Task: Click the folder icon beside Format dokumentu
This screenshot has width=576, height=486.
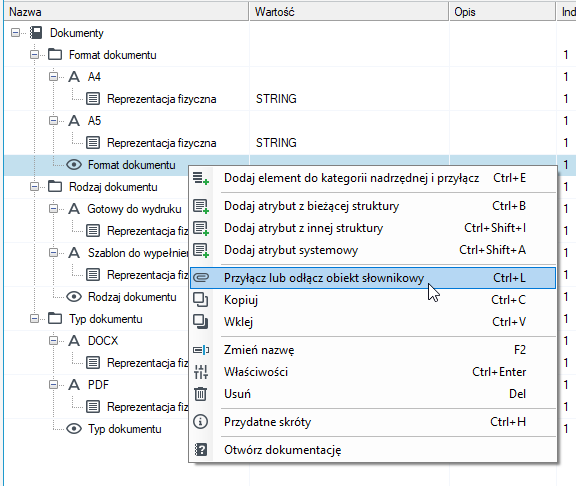Action: [x=55, y=55]
